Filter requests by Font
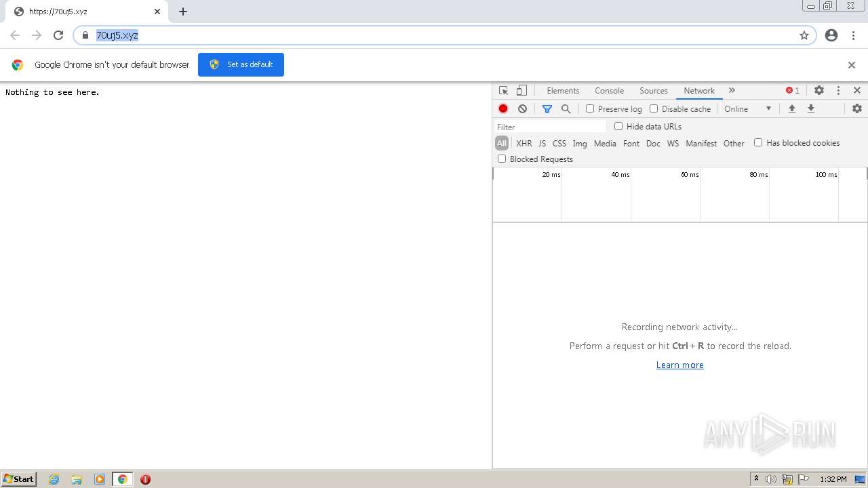The image size is (868, 488). tap(631, 143)
